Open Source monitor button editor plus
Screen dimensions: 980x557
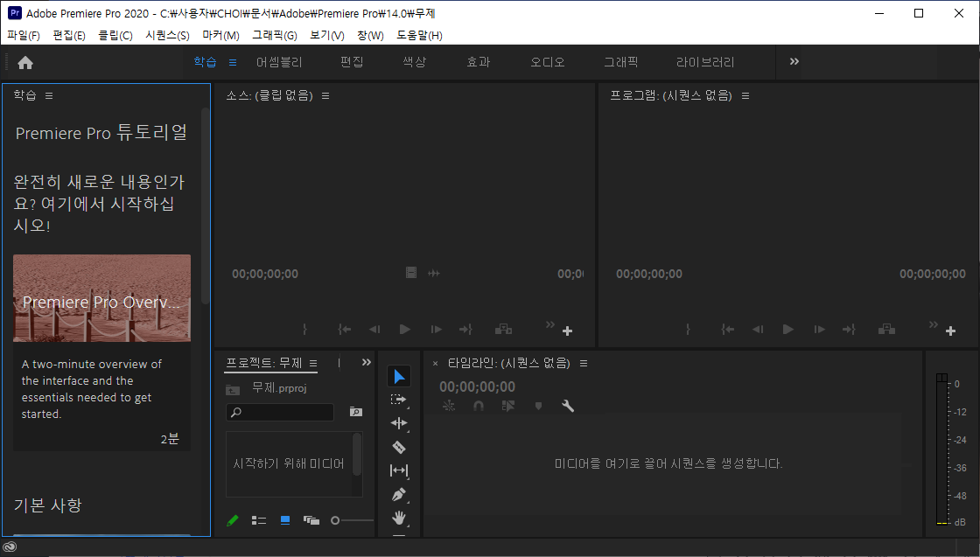[568, 331]
